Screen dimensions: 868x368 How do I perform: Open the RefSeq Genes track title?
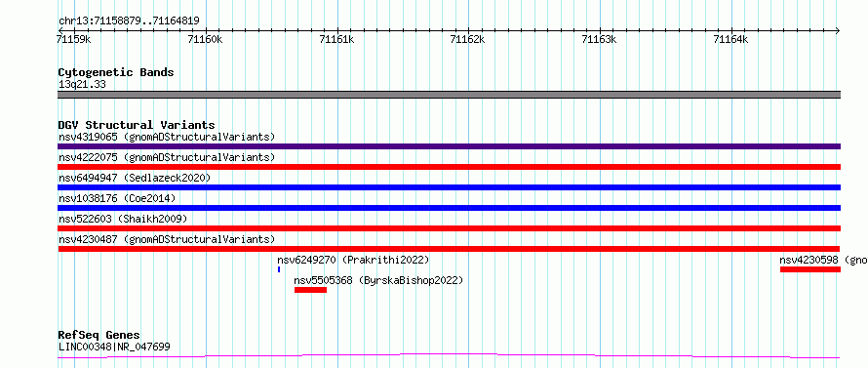pyautogui.click(x=99, y=336)
